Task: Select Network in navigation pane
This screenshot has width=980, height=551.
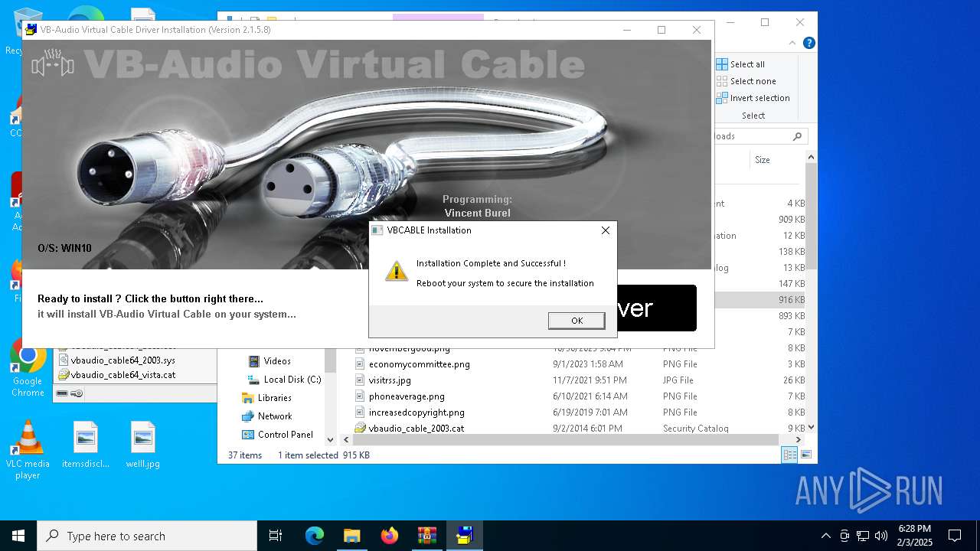Action: coord(266,416)
